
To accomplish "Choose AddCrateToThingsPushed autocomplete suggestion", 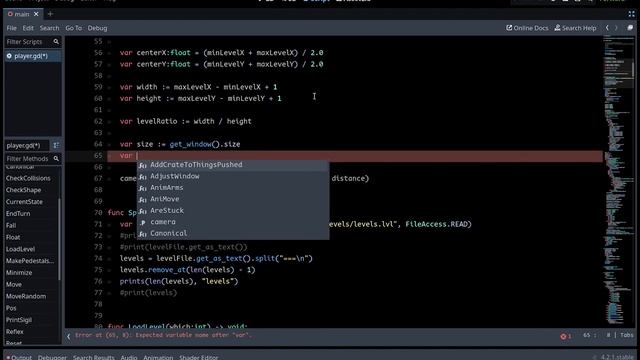I will [233, 165].
